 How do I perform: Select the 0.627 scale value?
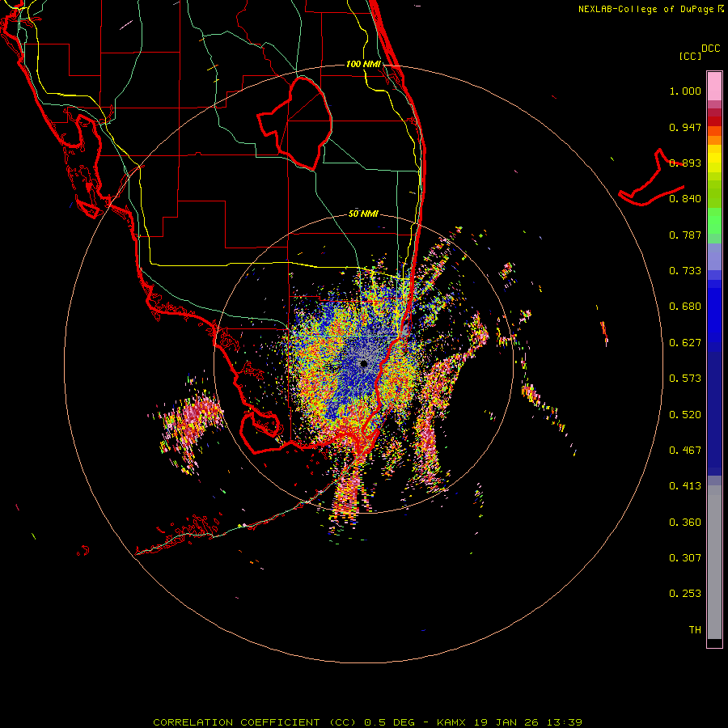tap(685, 343)
